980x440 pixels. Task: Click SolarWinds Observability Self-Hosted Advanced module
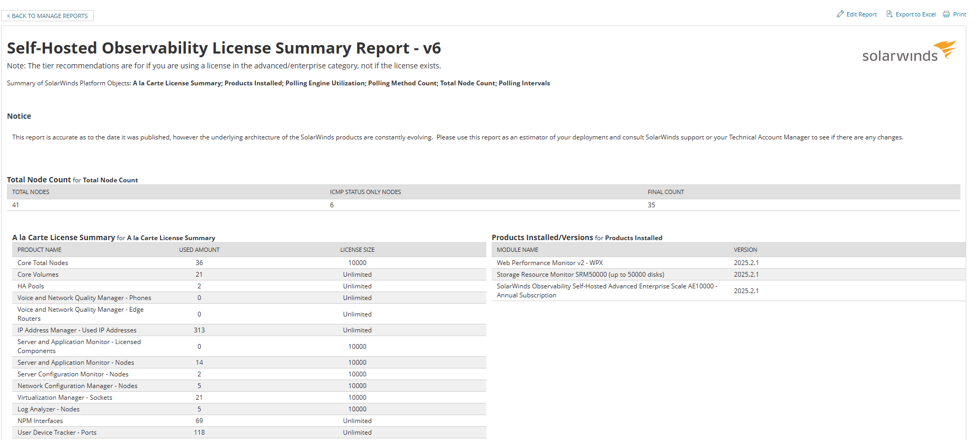607,291
